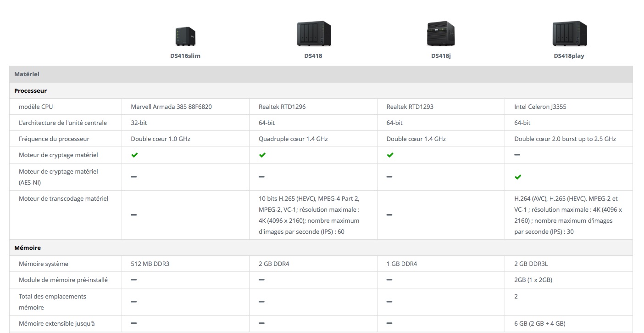
Task: Click the DS416slim product image
Action: coord(185,36)
